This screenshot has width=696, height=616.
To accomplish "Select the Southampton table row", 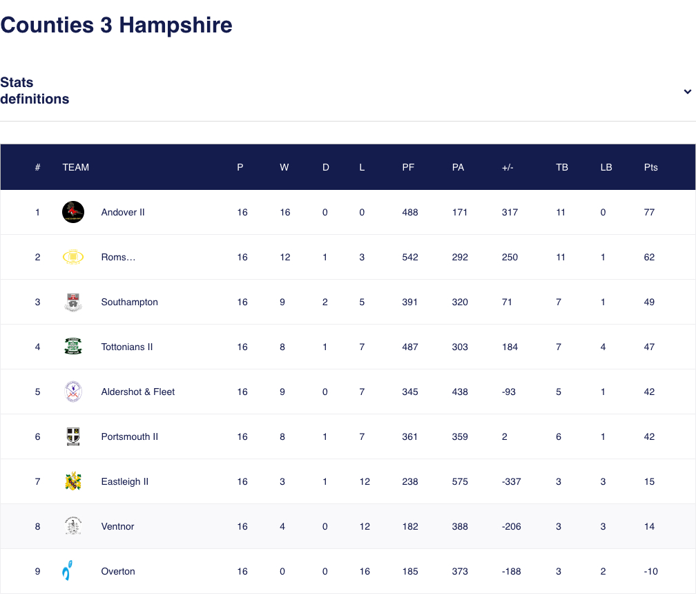I will tap(348, 302).
